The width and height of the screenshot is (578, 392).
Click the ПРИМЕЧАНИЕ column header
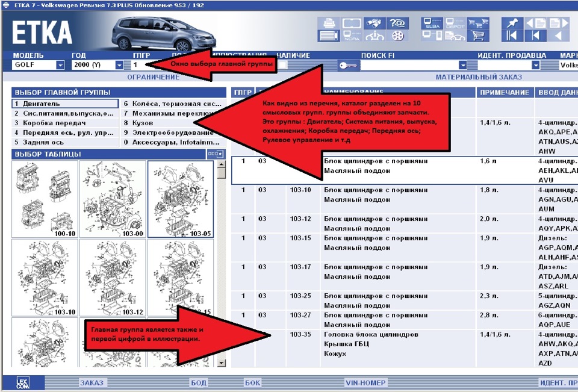(505, 93)
